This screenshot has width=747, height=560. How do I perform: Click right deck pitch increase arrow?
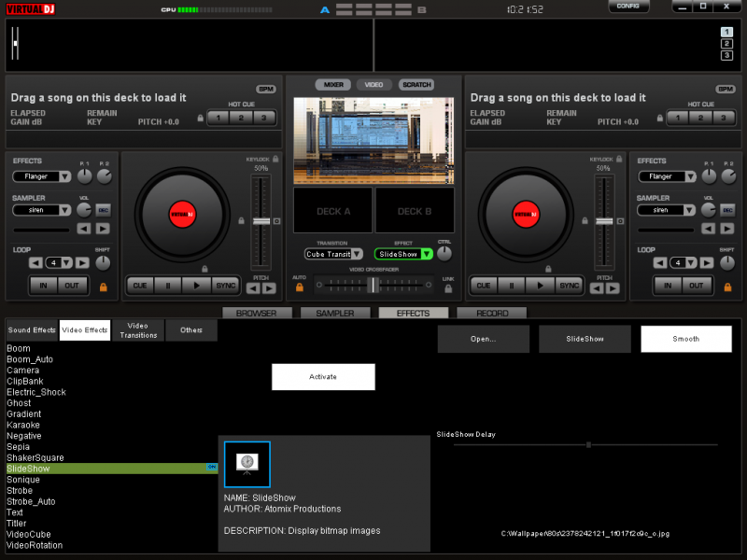pyautogui.click(x=612, y=288)
